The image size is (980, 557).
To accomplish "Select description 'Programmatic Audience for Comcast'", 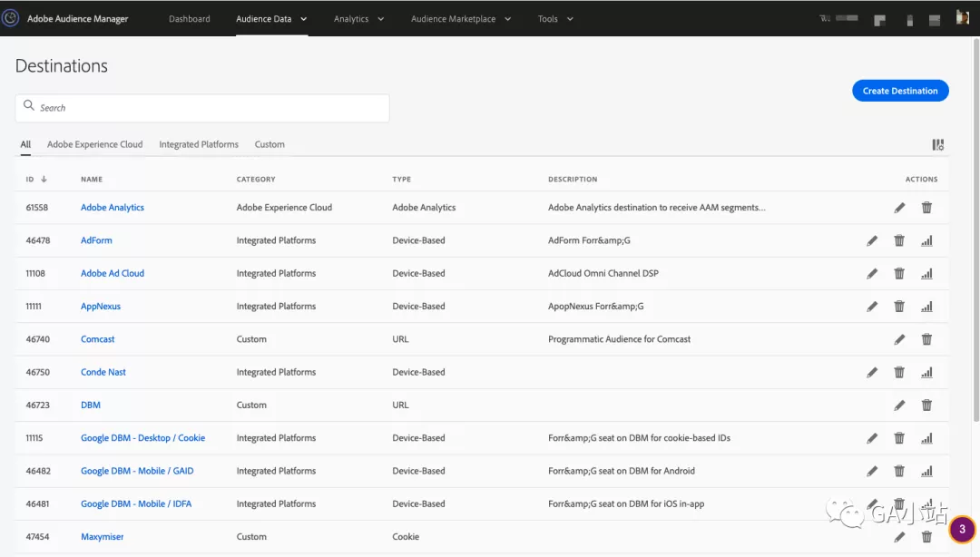I will pos(620,339).
